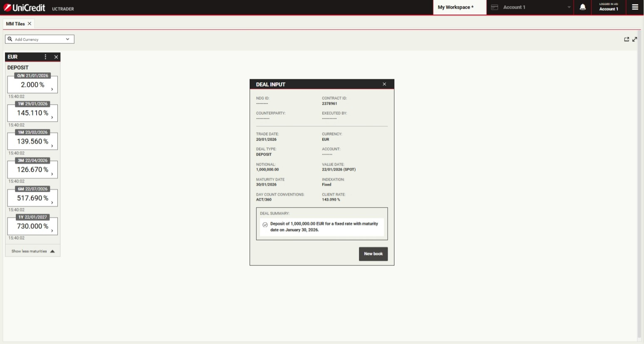Close the Deal Input dialog

pos(384,84)
